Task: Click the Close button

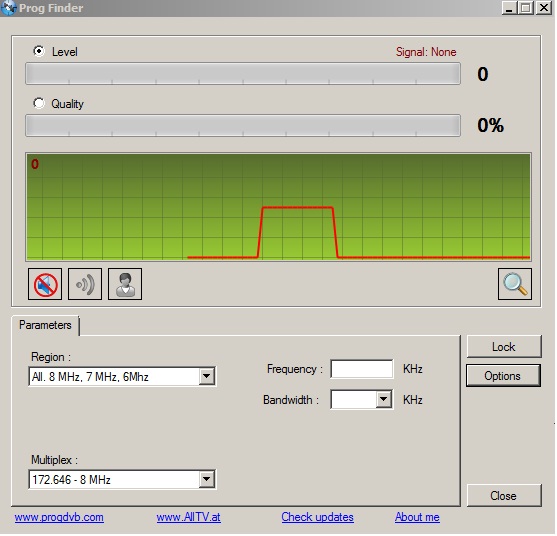Action: (x=505, y=497)
